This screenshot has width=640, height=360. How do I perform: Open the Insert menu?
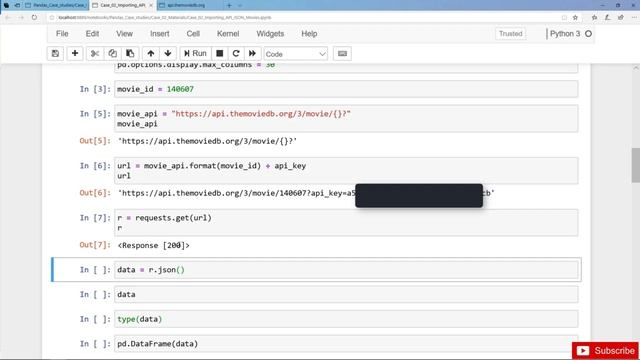point(160,34)
